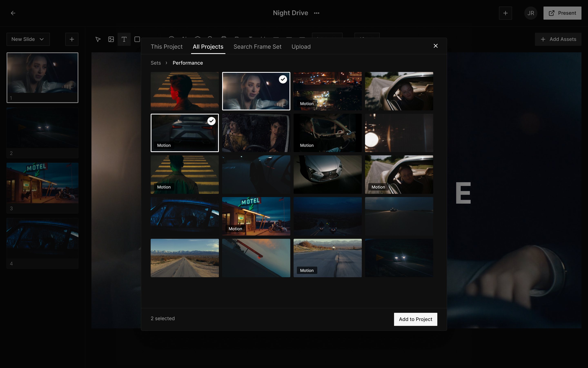Click the Performance breadcrumb label
Viewport: 588px width, 368px height.
(188, 63)
